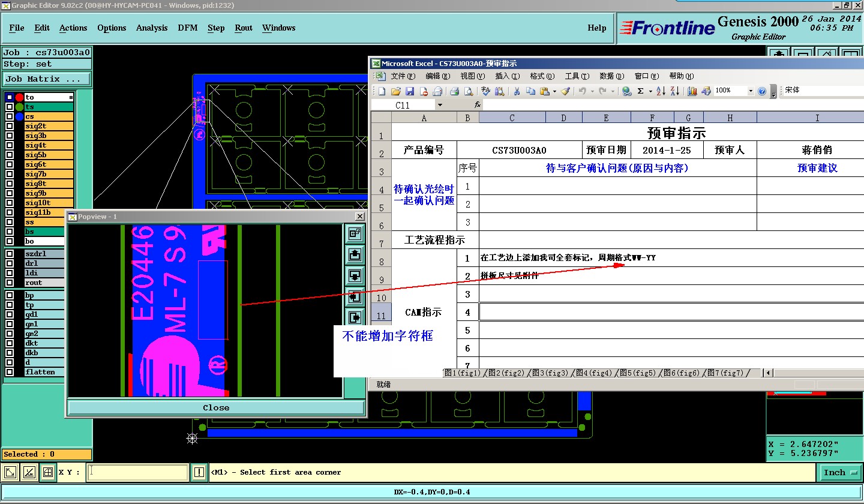This screenshot has width=864, height=504.
Task: Click the Save floppy icon in Excel
Action: point(410,91)
